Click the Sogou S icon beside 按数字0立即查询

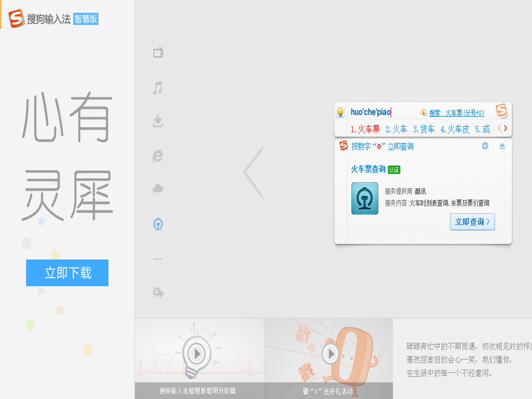pos(344,145)
